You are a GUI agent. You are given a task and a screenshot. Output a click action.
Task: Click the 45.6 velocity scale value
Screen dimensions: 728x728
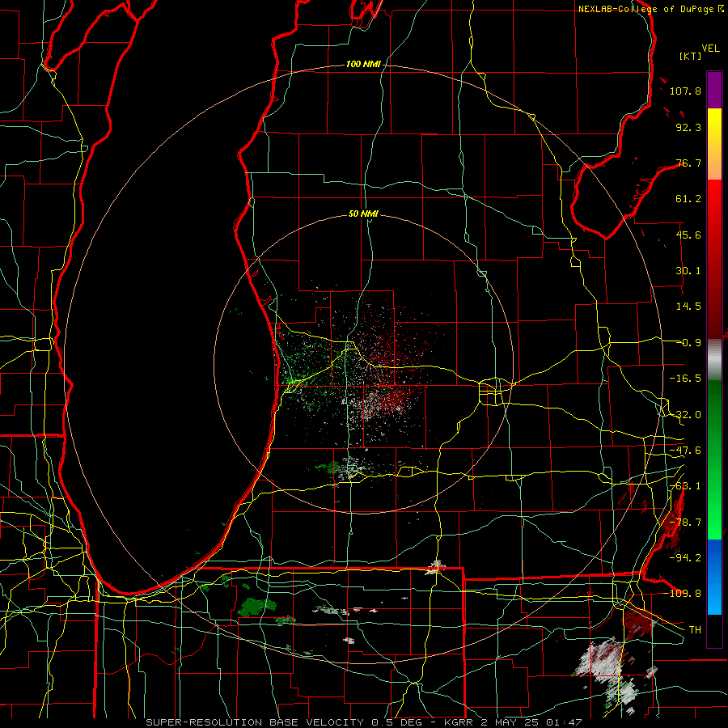click(688, 235)
